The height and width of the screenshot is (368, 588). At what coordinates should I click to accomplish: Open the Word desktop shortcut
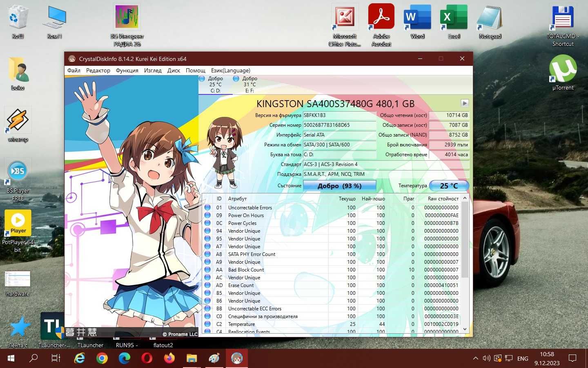[417, 22]
